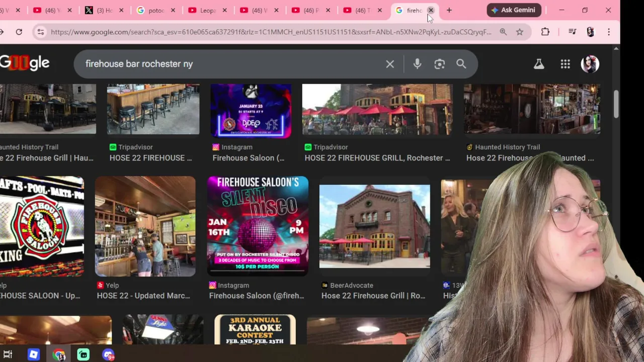Close the X (3) tab
Viewport: 644px width, 362px height.
pos(121,10)
